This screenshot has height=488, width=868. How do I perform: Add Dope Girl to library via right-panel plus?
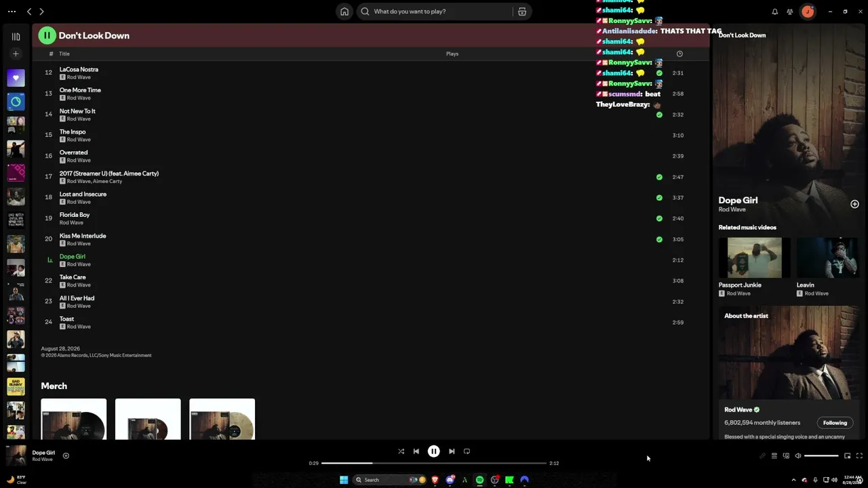point(854,204)
